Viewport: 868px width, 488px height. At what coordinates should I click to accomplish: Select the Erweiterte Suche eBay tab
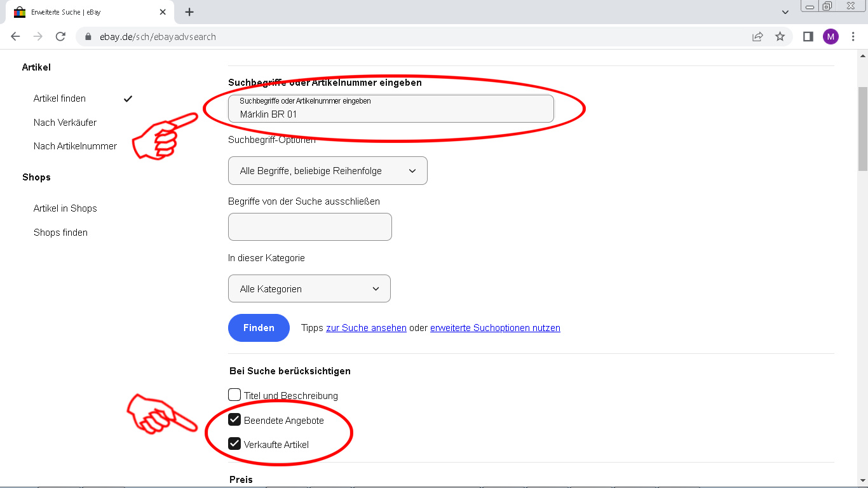point(89,12)
